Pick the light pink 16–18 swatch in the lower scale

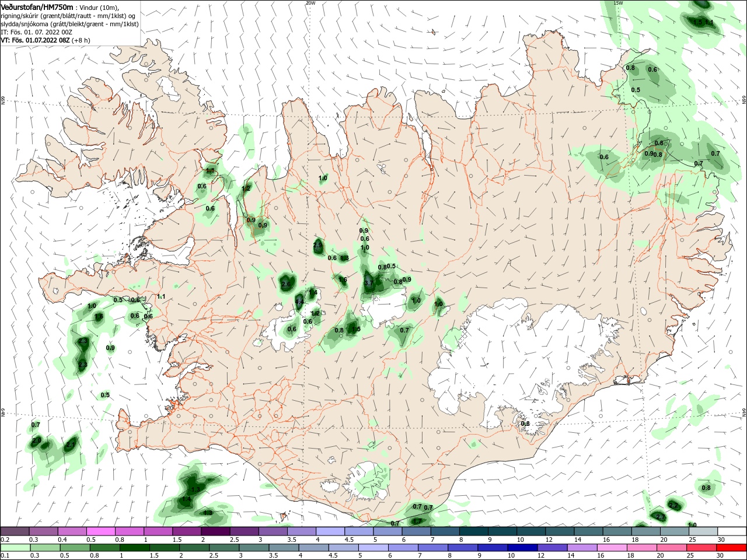(x=612, y=548)
